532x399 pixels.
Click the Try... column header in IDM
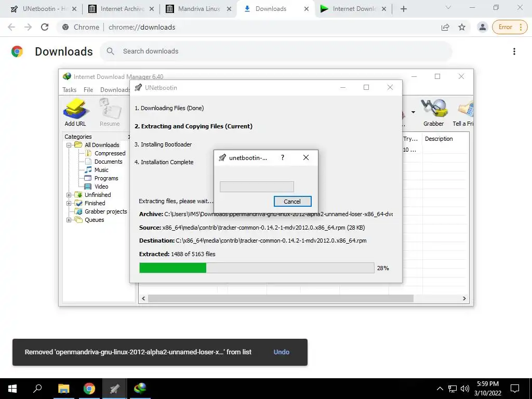410,139
